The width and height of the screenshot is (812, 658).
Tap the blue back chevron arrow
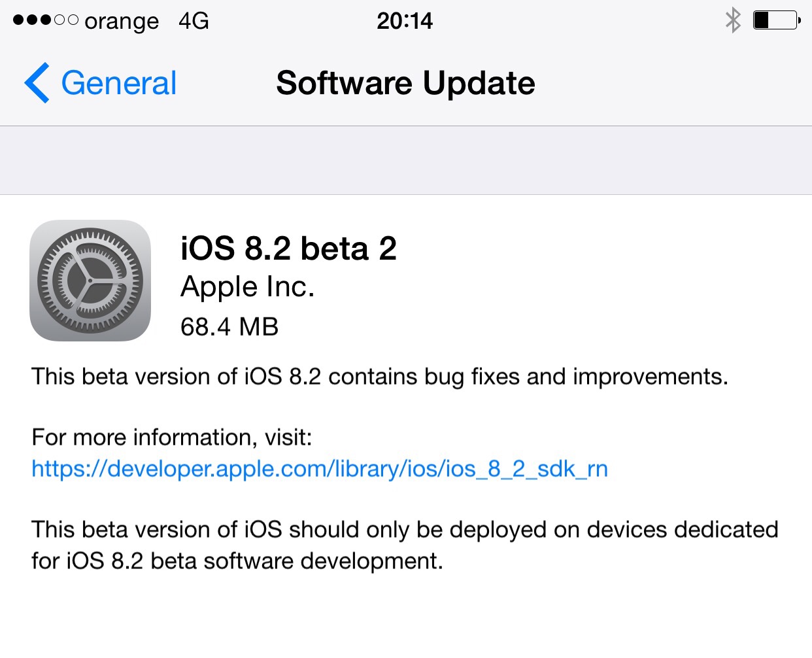(x=37, y=83)
